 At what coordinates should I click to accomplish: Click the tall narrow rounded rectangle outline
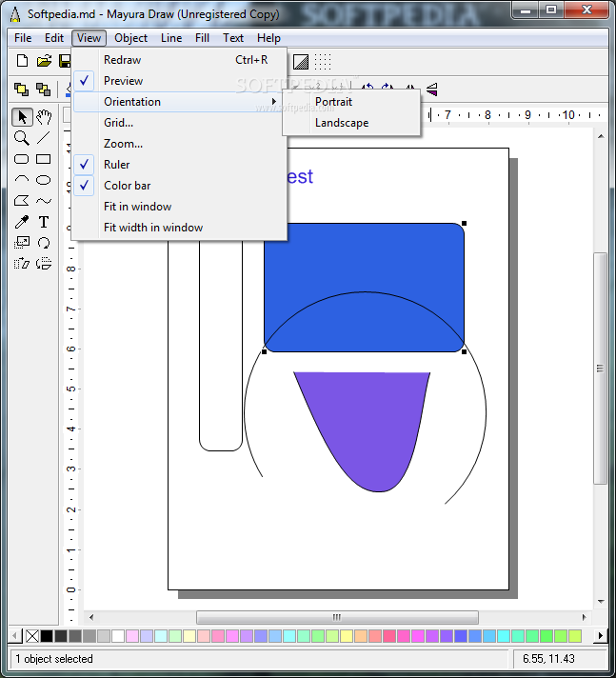point(221,346)
